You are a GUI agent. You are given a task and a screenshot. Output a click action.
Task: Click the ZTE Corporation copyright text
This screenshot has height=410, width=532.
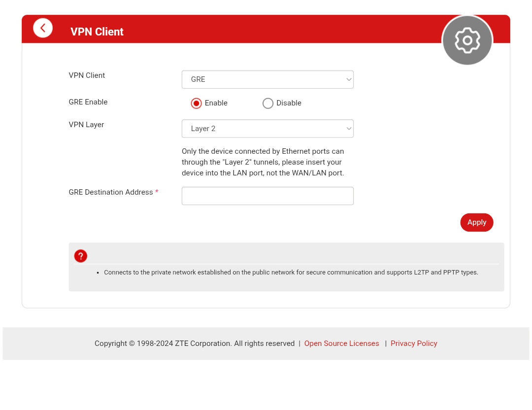pos(195,343)
